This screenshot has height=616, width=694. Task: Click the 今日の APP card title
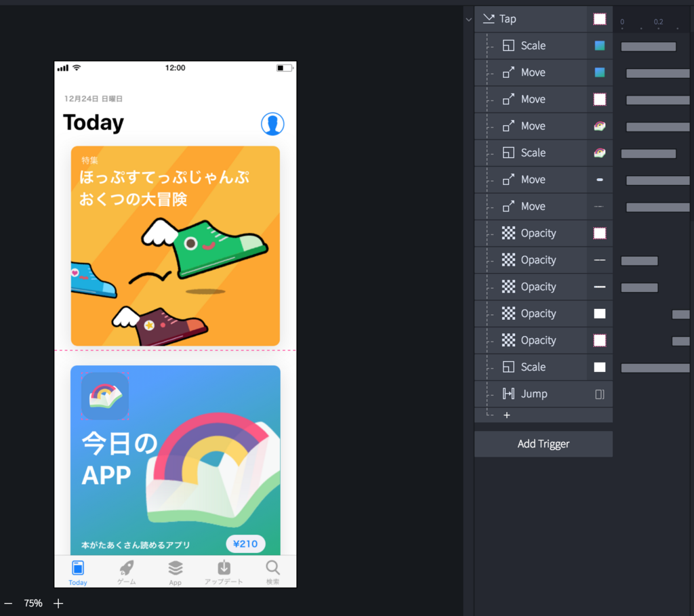119,459
